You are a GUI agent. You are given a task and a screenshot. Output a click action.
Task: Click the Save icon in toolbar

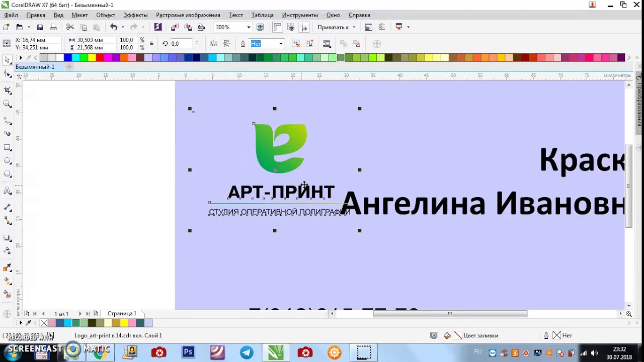(40, 27)
